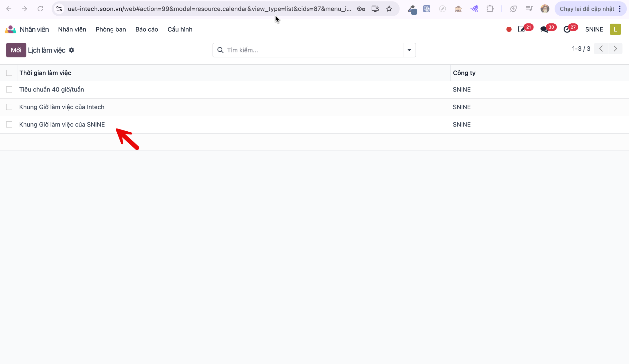The width and height of the screenshot is (629, 364).
Task: Select all rows with the header checkbox
Action: click(x=9, y=73)
